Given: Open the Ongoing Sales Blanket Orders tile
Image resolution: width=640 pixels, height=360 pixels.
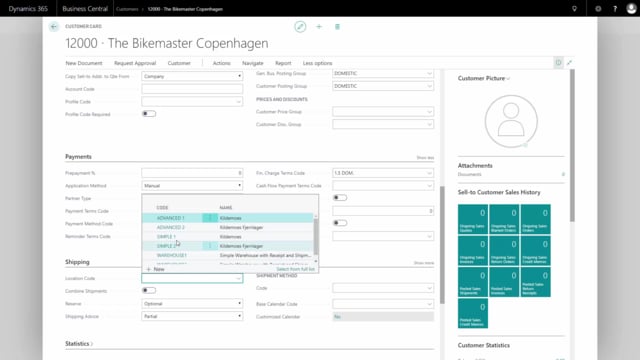Looking at the screenshot, I should 504,219.
